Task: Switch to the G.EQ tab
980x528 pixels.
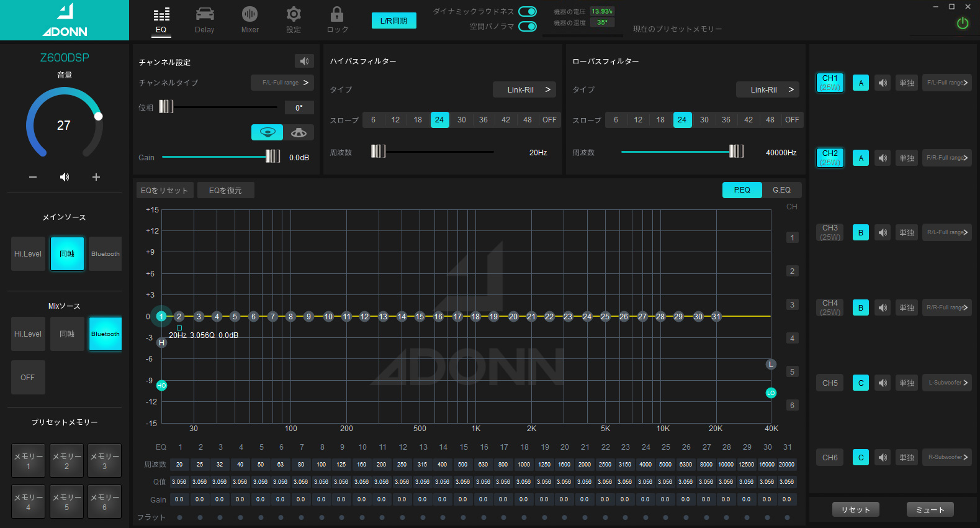Action: pyautogui.click(x=781, y=190)
